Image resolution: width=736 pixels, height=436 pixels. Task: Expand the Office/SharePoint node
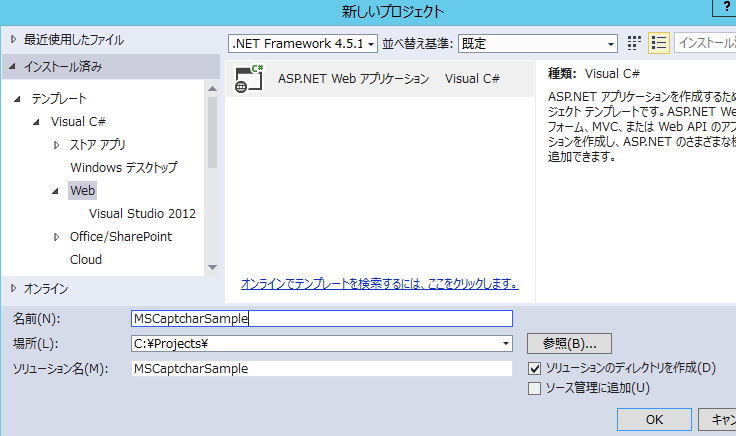coord(56,237)
